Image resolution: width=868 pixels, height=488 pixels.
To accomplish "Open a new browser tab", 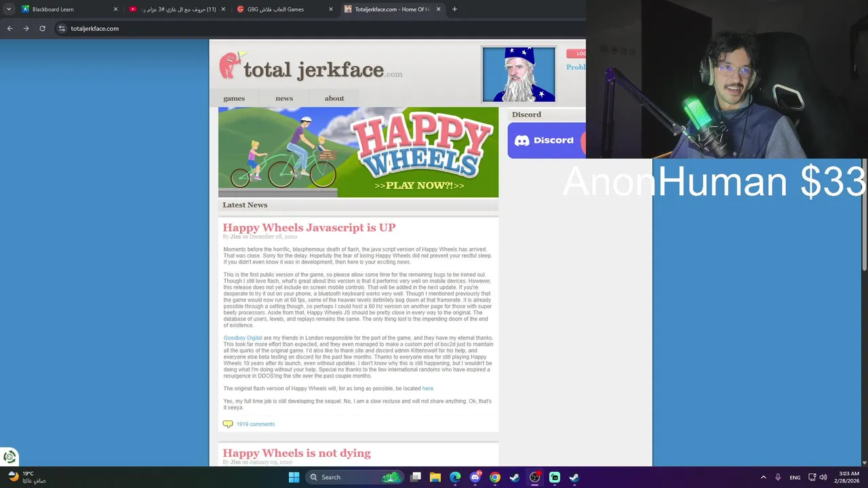I will pos(454,9).
